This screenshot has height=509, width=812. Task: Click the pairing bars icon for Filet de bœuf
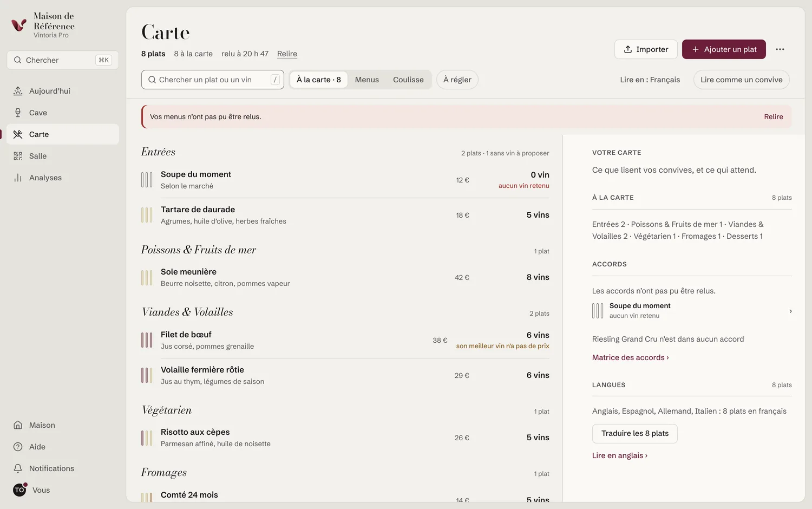[x=147, y=340]
